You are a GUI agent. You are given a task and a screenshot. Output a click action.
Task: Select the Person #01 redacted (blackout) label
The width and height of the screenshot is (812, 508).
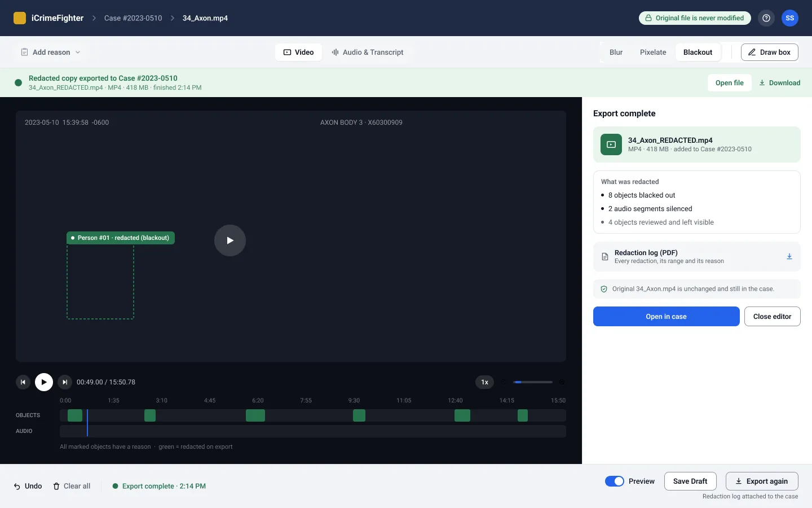121,238
